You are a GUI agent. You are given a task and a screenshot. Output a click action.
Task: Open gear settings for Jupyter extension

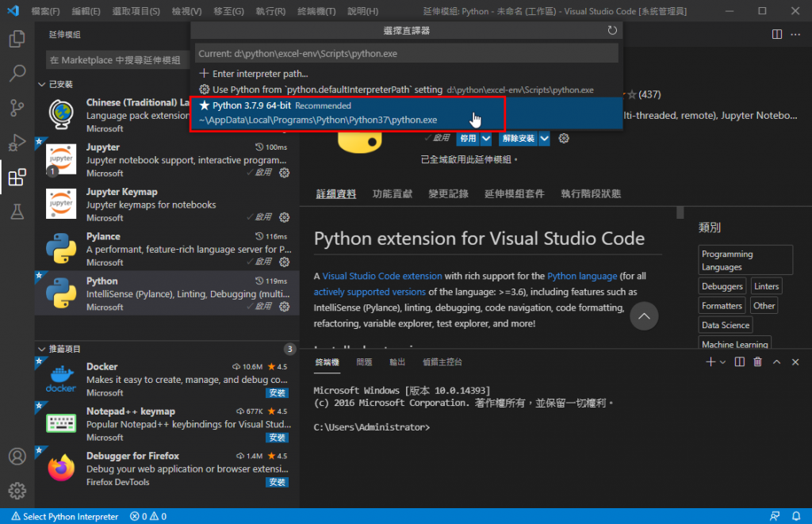coord(285,173)
